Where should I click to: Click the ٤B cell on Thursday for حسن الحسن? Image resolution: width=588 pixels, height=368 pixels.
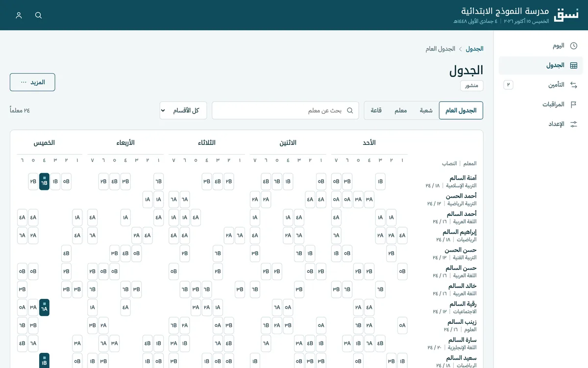tap(66, 254)
